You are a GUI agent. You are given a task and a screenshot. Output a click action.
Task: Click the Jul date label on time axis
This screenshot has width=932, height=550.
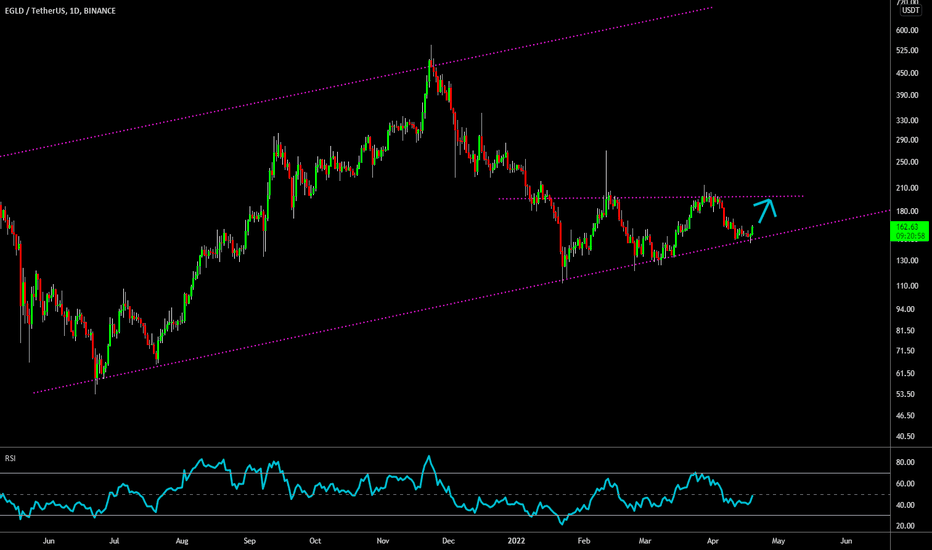[114, 541]
